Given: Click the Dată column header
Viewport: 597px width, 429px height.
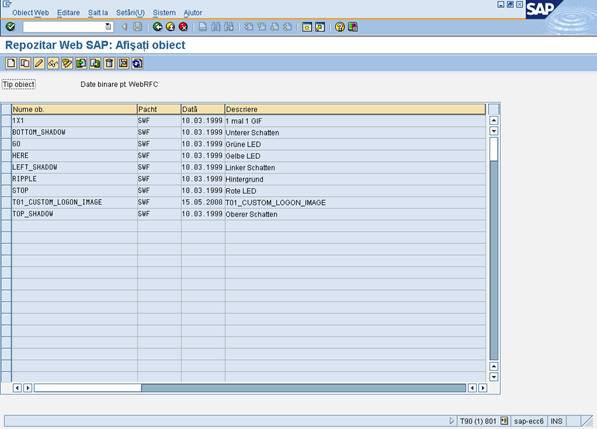Looking at the screenshot, I should [x=203, y=109].
